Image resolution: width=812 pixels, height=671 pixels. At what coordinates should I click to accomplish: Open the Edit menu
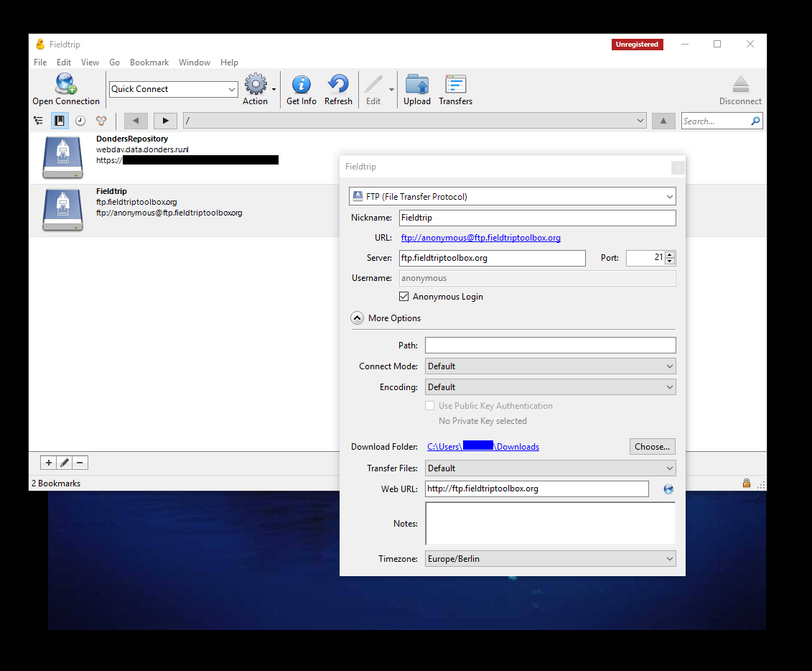click(x=64, y=63)
